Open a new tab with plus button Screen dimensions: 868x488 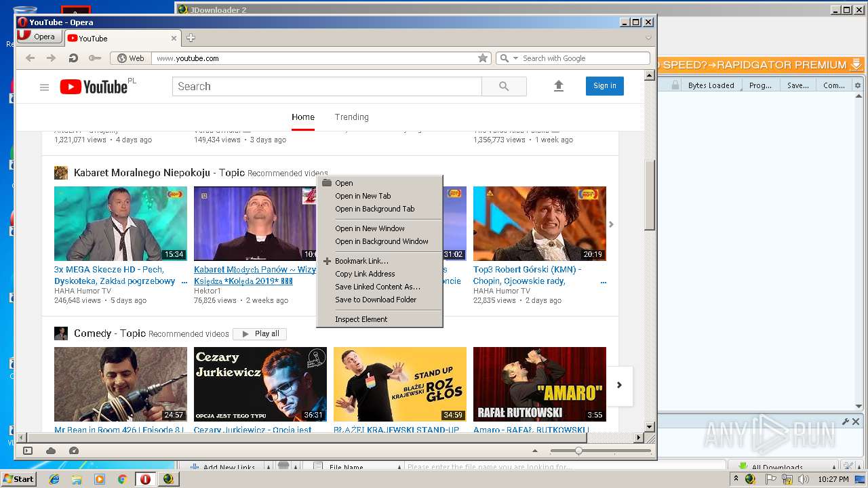[x=191, y=38]
